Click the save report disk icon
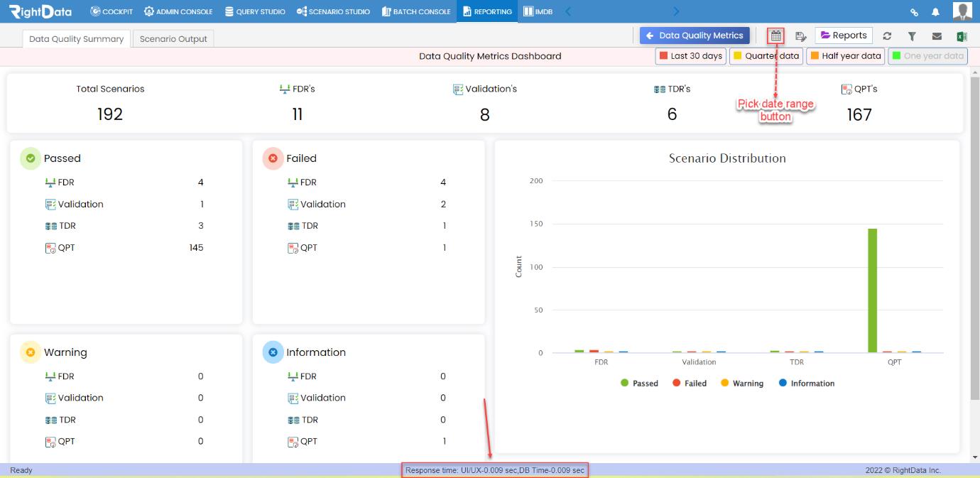This screenshot has height=478, width=980. (x=801, y=36)
